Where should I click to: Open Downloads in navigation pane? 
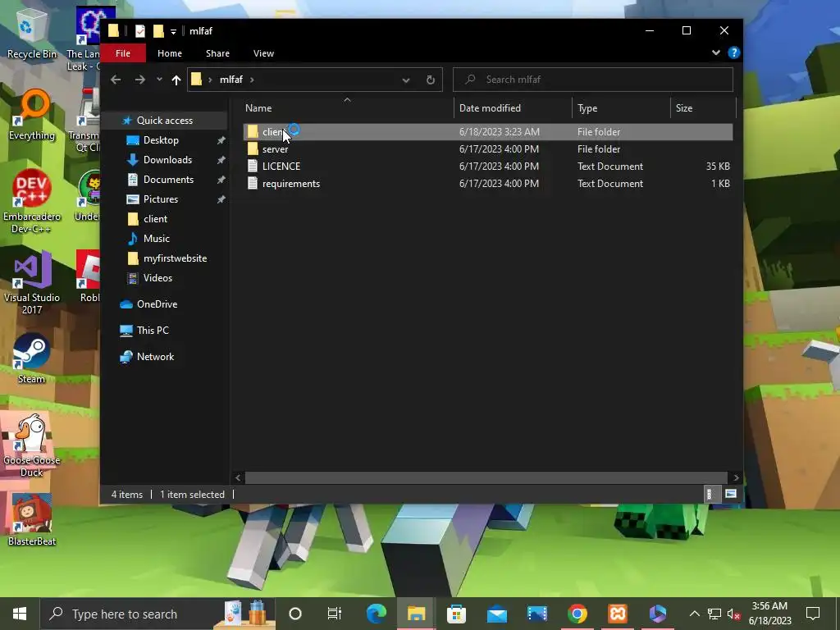click(167, 160)
